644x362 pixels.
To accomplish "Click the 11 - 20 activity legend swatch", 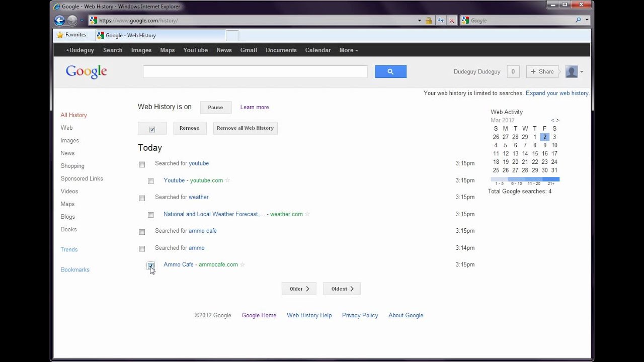I will pyautogui.click(x=534, y=179).
